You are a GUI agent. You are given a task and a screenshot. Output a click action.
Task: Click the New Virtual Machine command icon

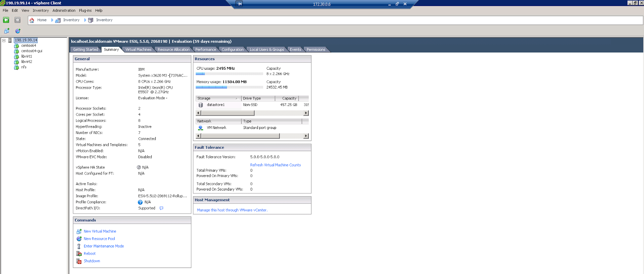click(x=79, y=231)
